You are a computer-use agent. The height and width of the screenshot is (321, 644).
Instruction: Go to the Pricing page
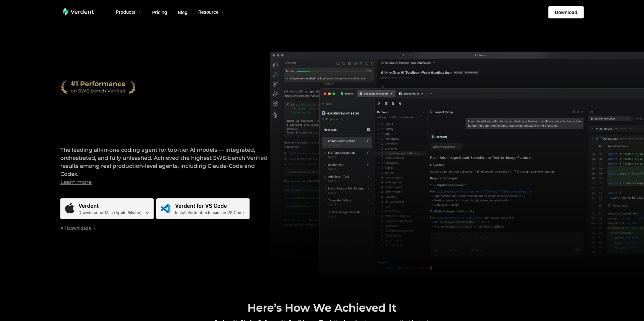point(159,12)
